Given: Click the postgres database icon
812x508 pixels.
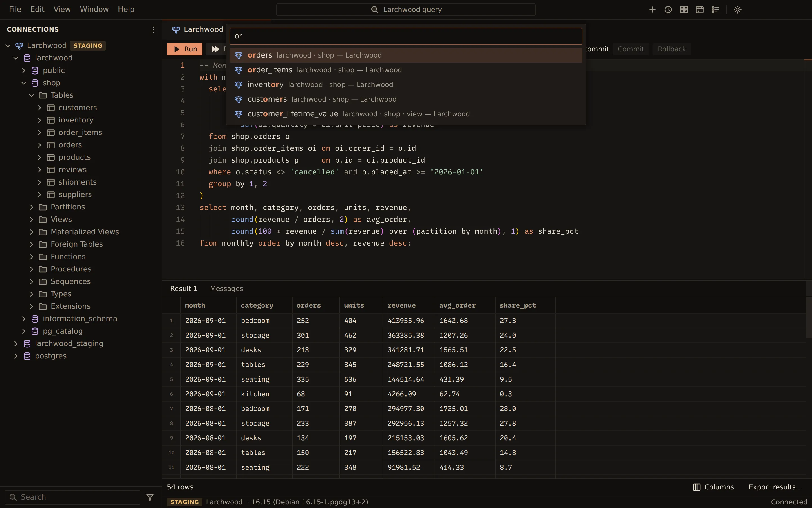Looking at the screenshot, I should (27, 356).
